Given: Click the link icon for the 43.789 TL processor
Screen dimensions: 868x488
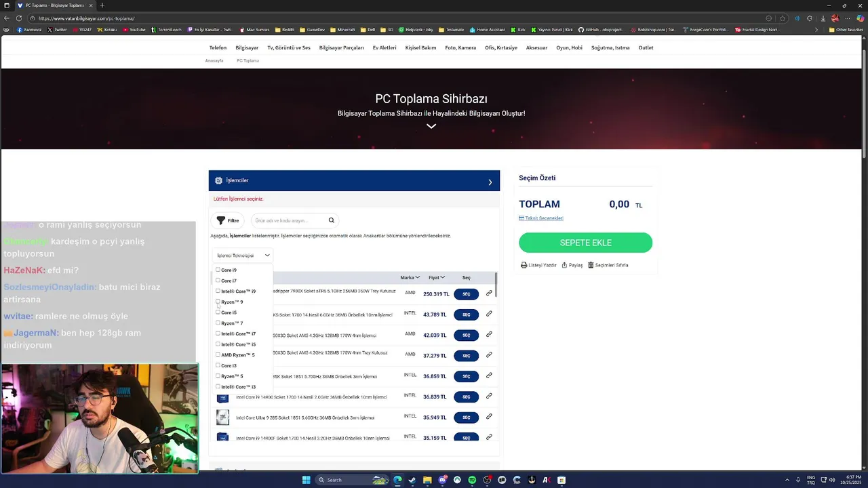Looking at the screenshot, I should (x=489, y=314).
